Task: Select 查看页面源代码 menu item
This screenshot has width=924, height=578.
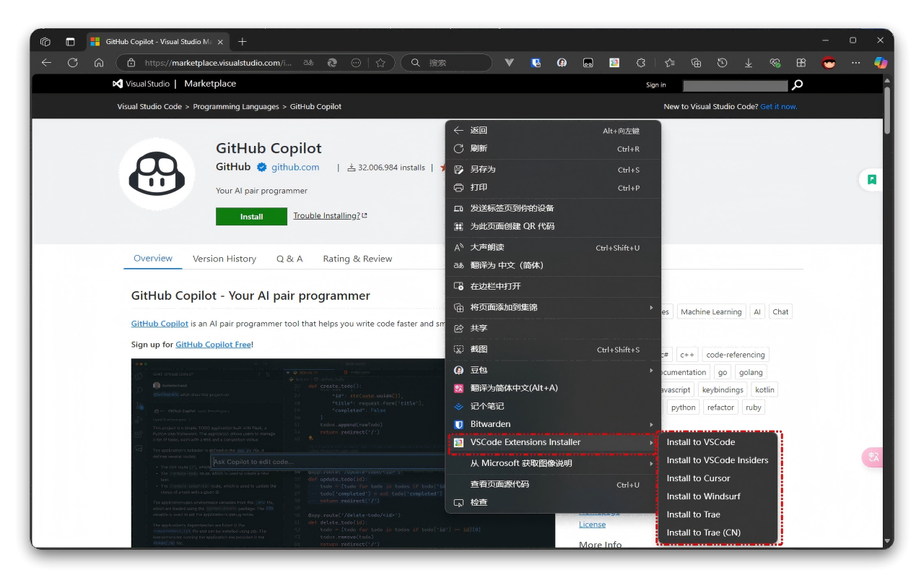Action: 553,485
